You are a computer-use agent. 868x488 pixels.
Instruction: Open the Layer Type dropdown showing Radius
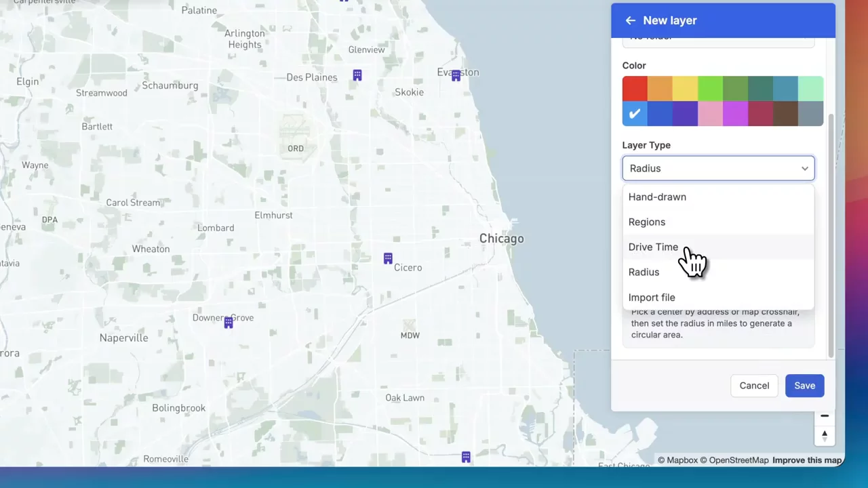pyautogui.click(x=718, y=168)
